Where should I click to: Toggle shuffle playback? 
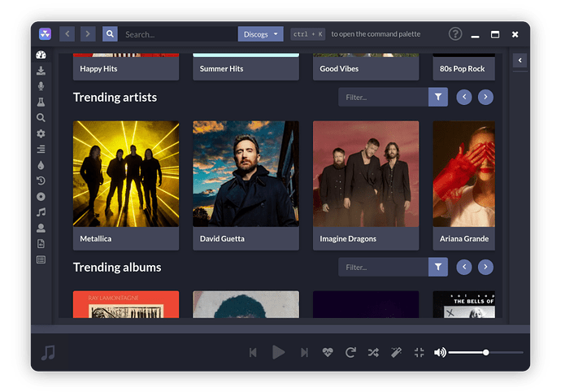coord(373,353)
